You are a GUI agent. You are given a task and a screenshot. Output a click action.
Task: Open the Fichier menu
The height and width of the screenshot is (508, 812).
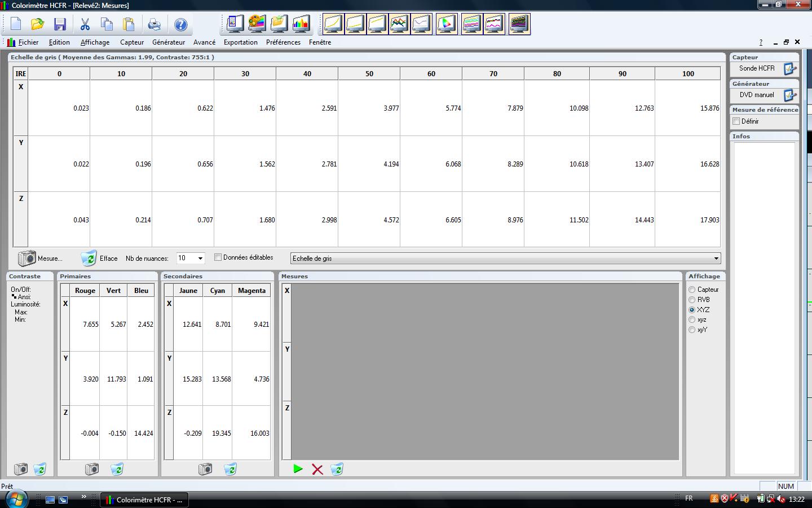coord(28,42)
